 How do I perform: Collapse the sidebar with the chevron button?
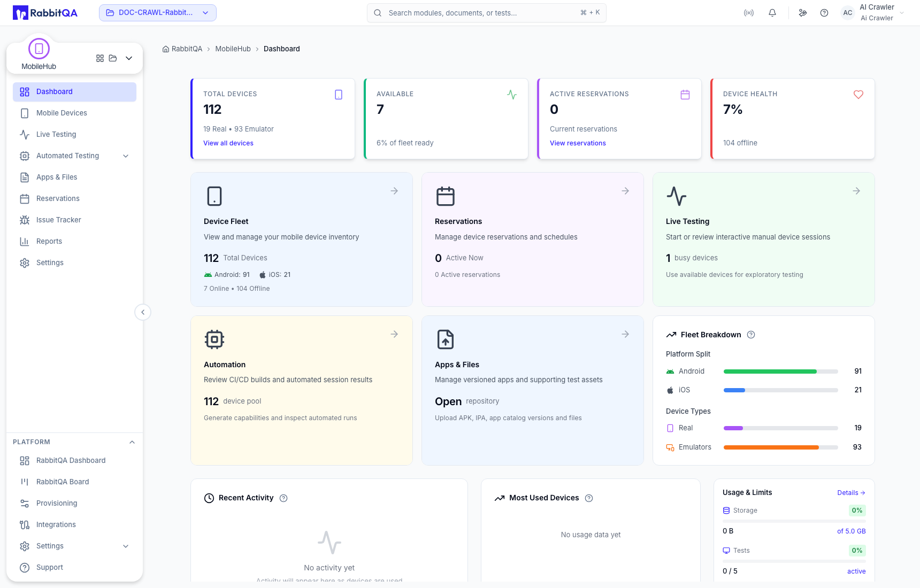coord(143,312)
